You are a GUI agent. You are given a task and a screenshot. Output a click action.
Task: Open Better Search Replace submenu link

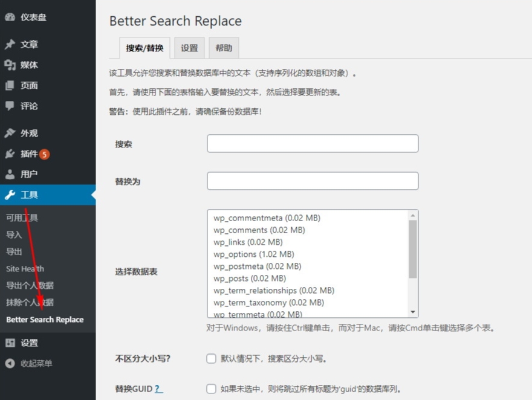pyautogui.click(x=45, y=319)
